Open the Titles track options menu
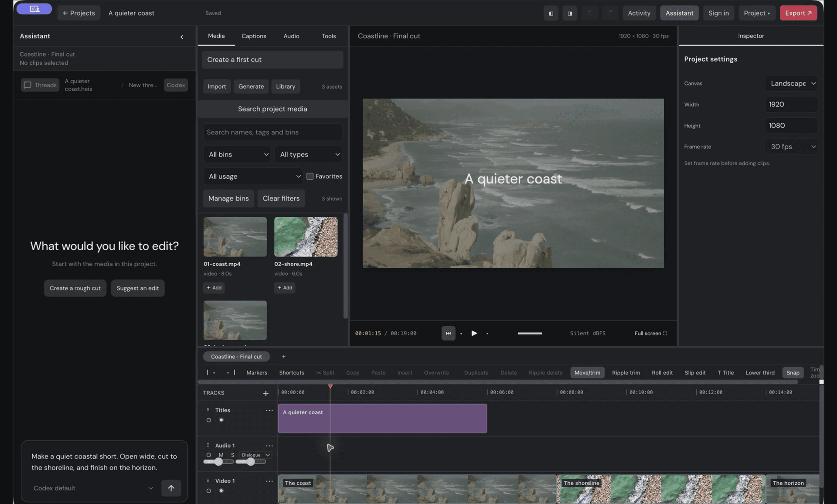 [x=269, y=410]
